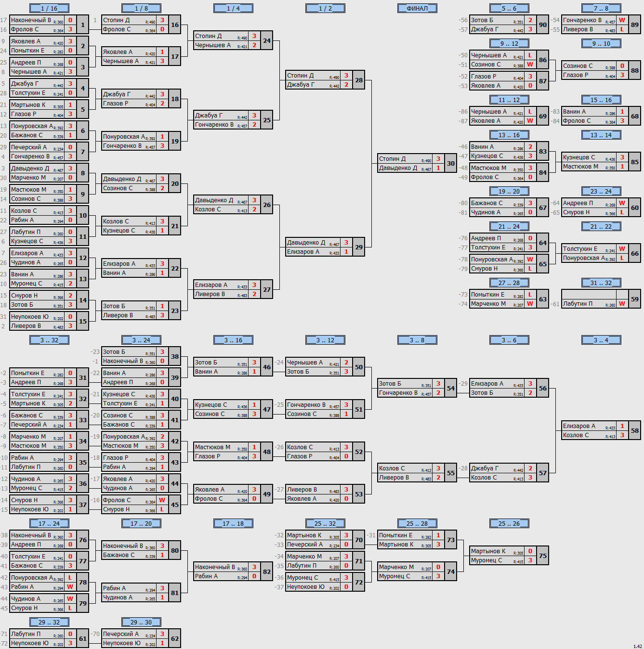
Task: Open the 27 .. 28 placement header
Action: click(509, 283)
